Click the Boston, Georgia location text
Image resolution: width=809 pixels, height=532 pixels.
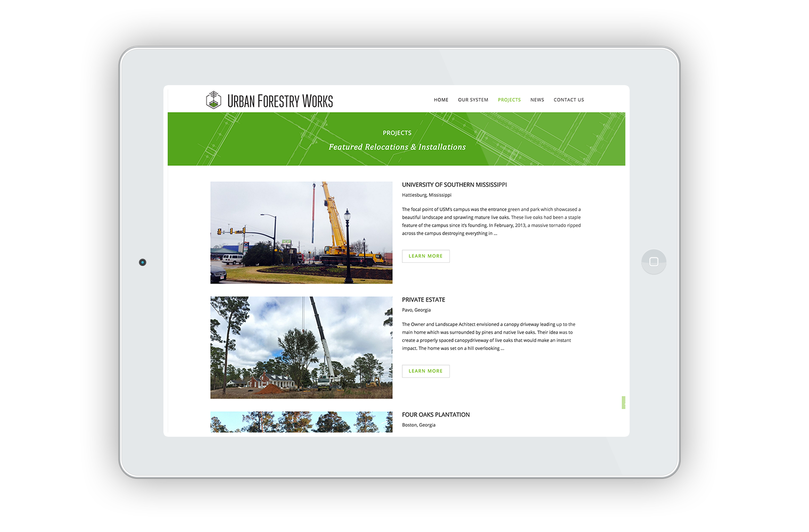pyautogui.click(x=418, y=425)
